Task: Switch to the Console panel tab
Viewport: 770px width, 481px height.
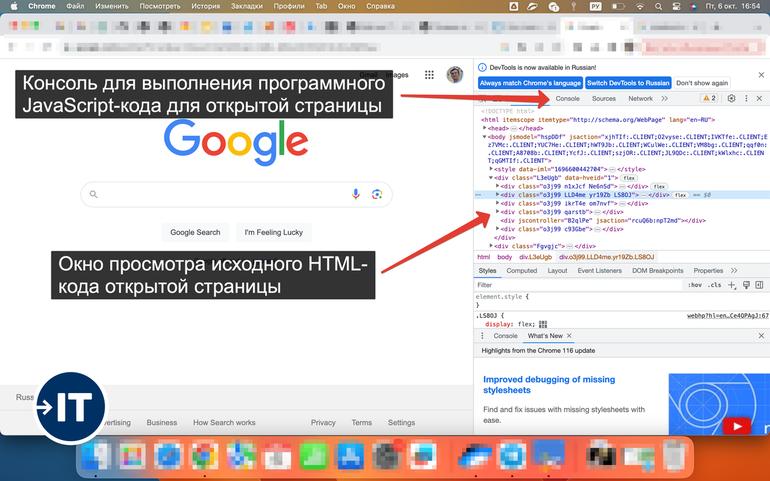Action: pyautogui.click(x=568, y=98)
